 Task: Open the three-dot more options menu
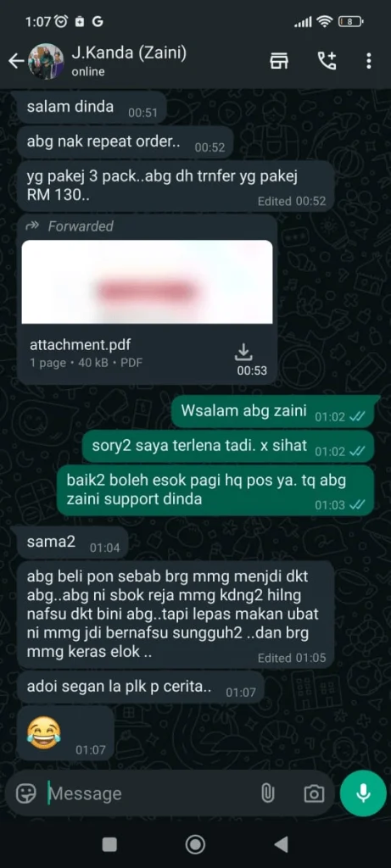point(369,61)
